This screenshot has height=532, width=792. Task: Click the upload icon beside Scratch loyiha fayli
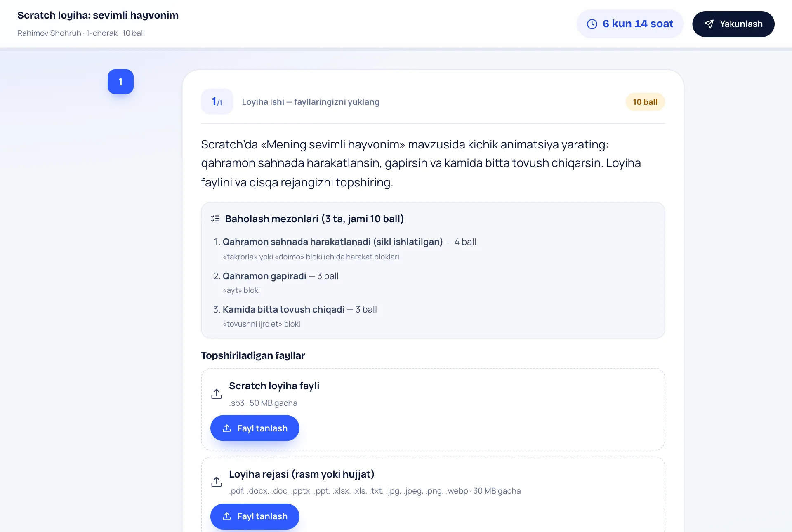[x=217, y=394]
